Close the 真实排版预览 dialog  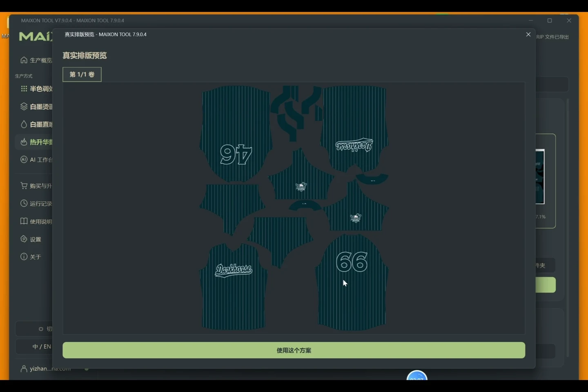pos(528,34)
